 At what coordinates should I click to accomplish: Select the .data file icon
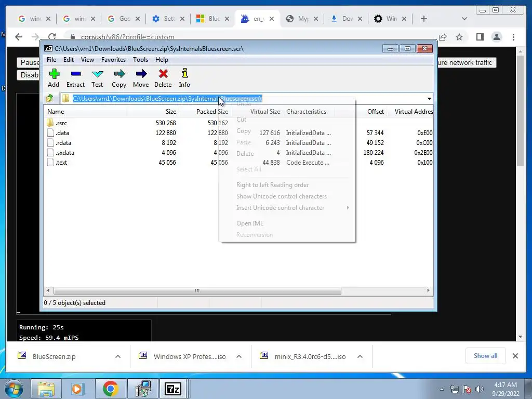click(x=50, y=132)
